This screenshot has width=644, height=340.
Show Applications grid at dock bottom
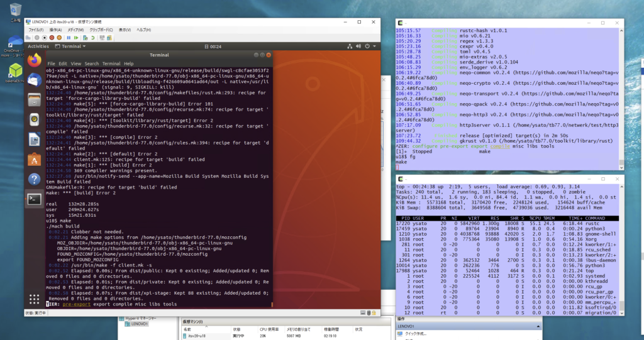coord(34,298)
